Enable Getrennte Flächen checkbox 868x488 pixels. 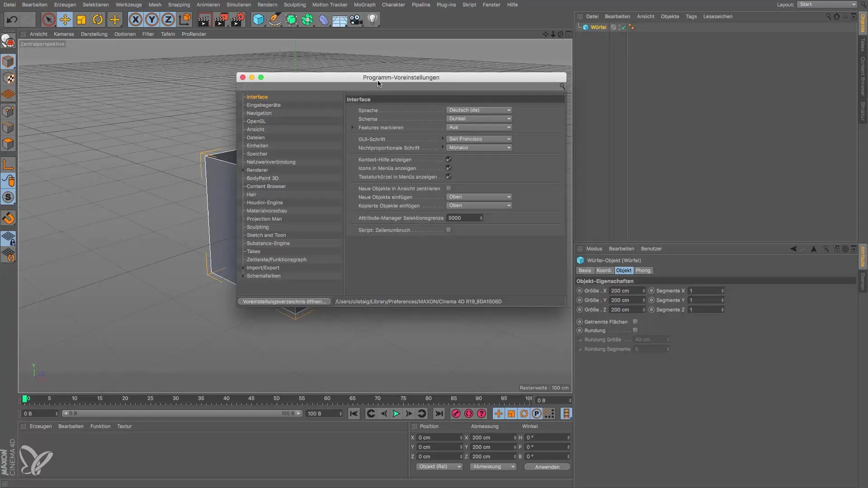635,322
